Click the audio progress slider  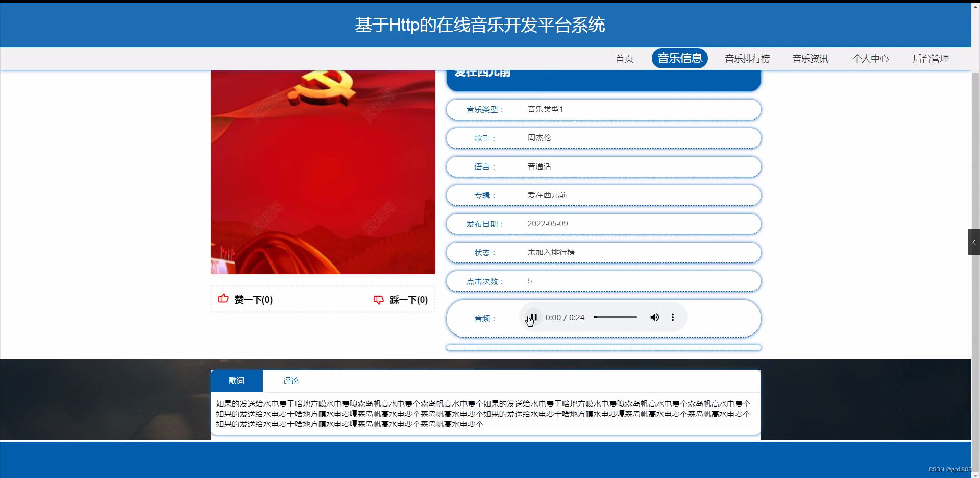[615, 317]
